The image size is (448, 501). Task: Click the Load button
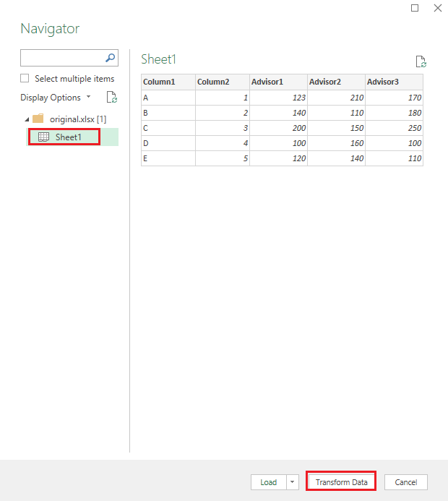[x=269, y=482]
